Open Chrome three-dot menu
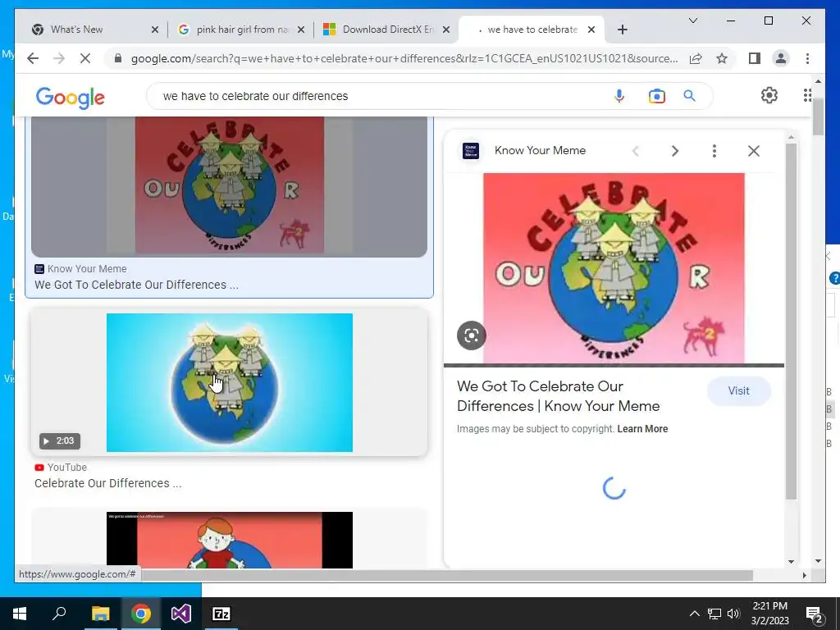 point(807,58)
